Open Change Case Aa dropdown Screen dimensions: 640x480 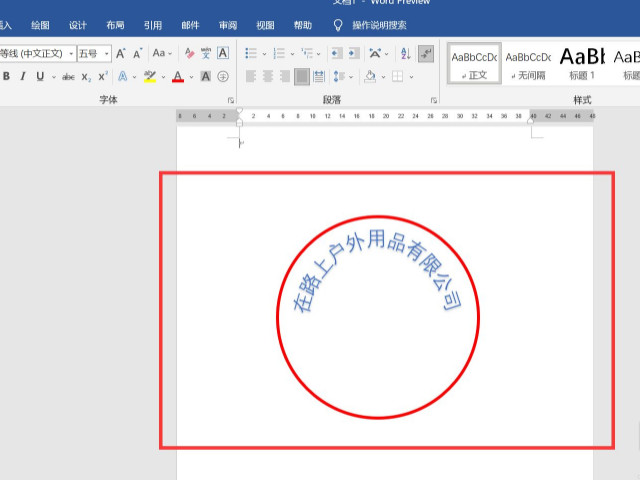pyautogui.click(x=162, y=53)
